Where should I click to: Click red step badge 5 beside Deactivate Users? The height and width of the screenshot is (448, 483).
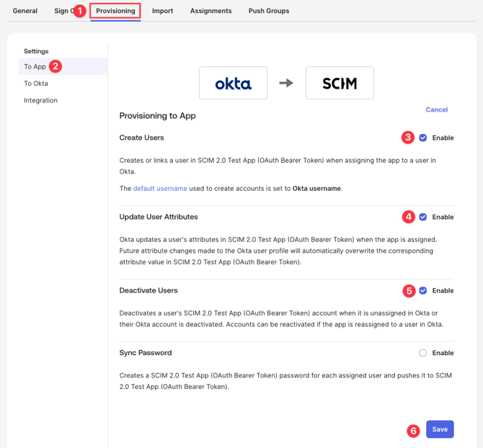click(x=409, y=291)
